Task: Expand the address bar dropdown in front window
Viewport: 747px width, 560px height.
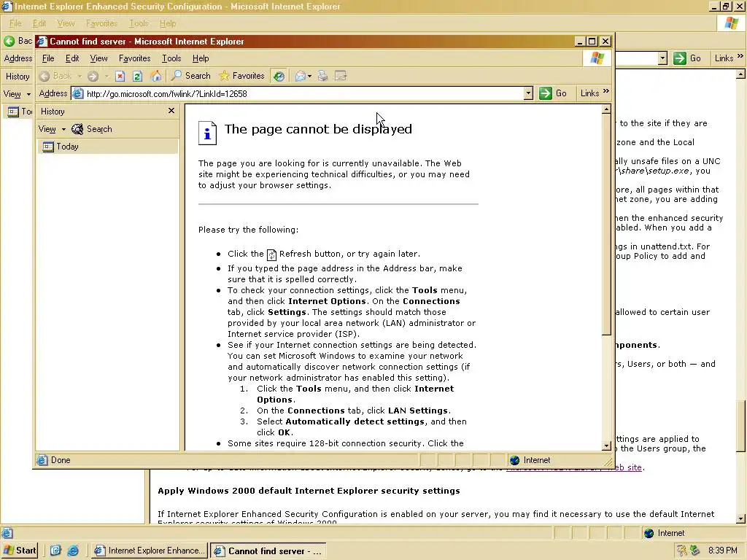Action: pos(528,94)
